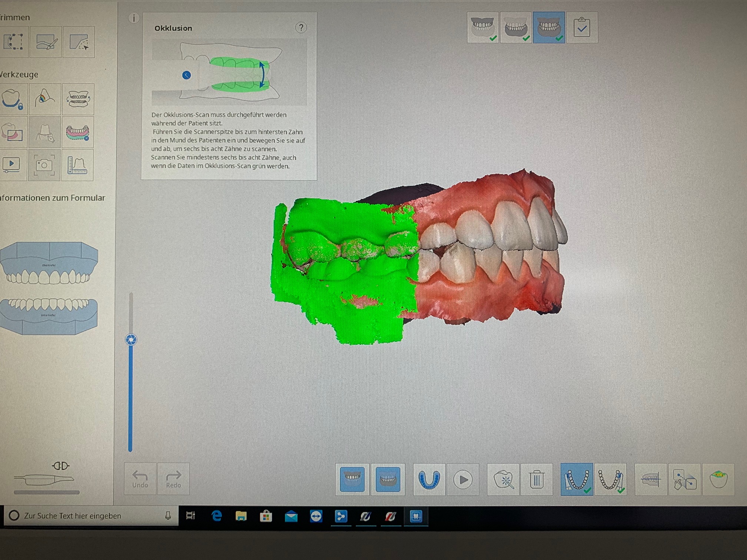The image size is (747, 560).
Task: Open Windows Task View
Action: (190, 516)
